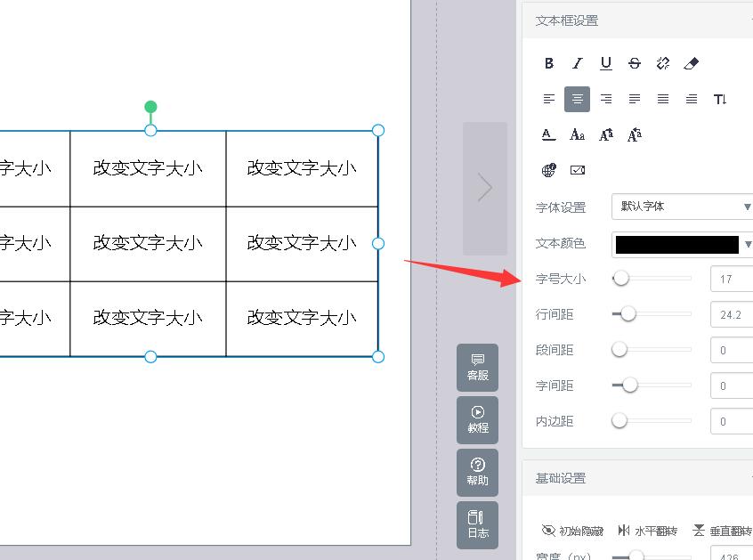Image resolution: width=753 pixels, height=560 pixels.
Task: Open the 默认字体 font dropdown
Action: [682, 207]
